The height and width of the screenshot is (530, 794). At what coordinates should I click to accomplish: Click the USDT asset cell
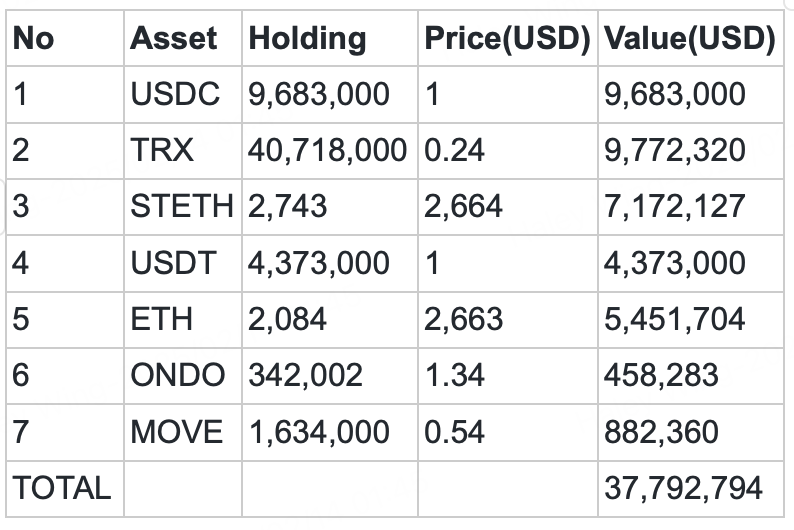[173, 264]
